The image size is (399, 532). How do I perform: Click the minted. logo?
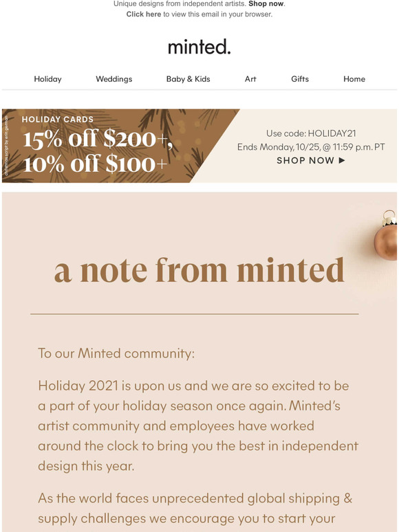pos(199,47)
